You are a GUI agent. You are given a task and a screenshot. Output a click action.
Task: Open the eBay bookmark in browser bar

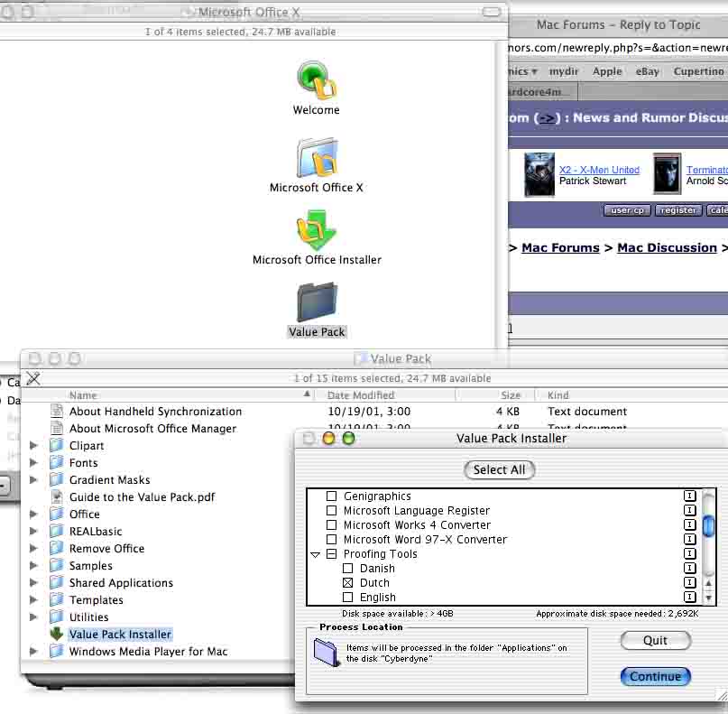coord(647,71)
